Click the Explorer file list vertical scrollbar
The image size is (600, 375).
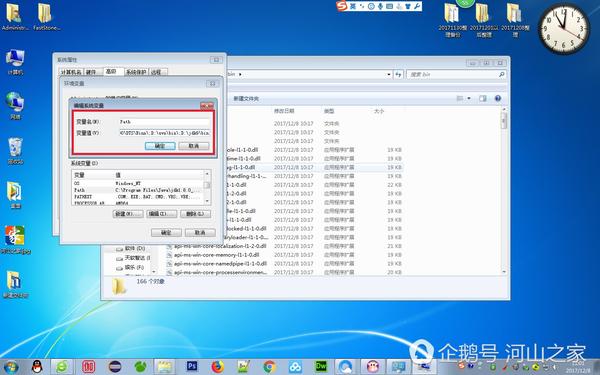[x=504, y=190]
